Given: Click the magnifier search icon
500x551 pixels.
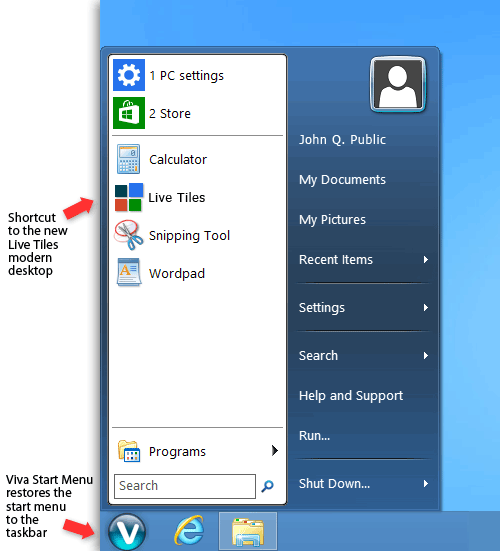Looking at the screenshot, I should point(268,486).
